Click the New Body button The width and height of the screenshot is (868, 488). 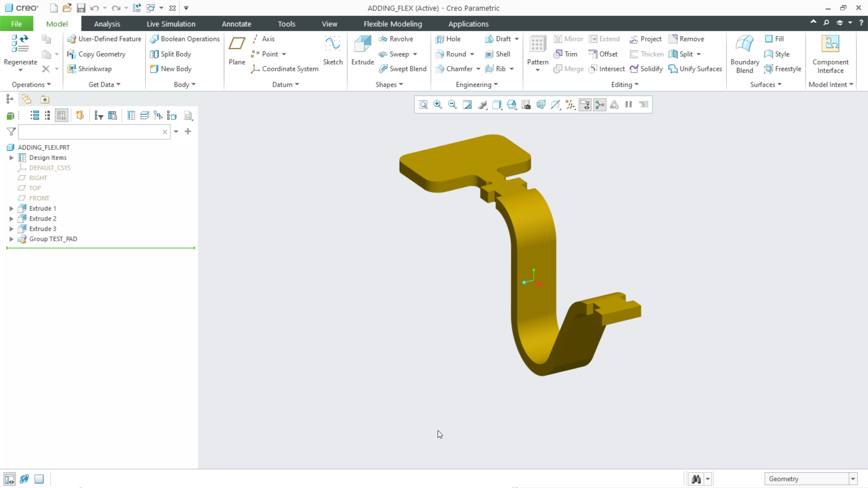(171, 69)
